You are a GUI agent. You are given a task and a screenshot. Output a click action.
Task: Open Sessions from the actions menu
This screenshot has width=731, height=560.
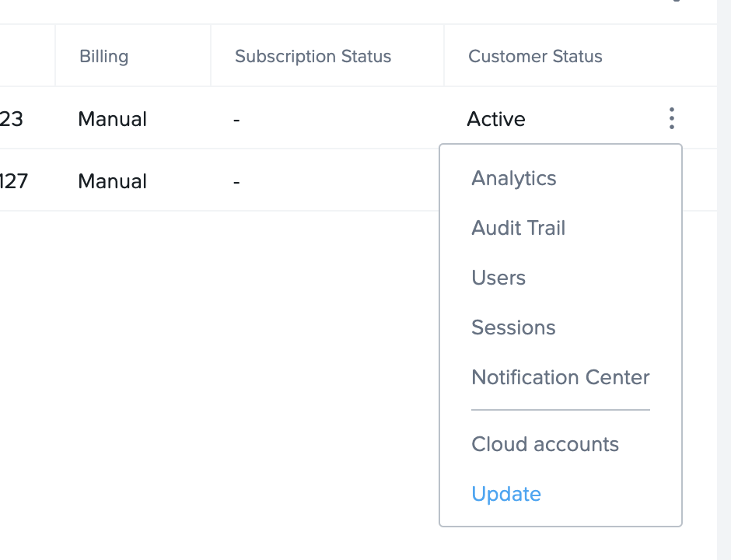point(513,327)
